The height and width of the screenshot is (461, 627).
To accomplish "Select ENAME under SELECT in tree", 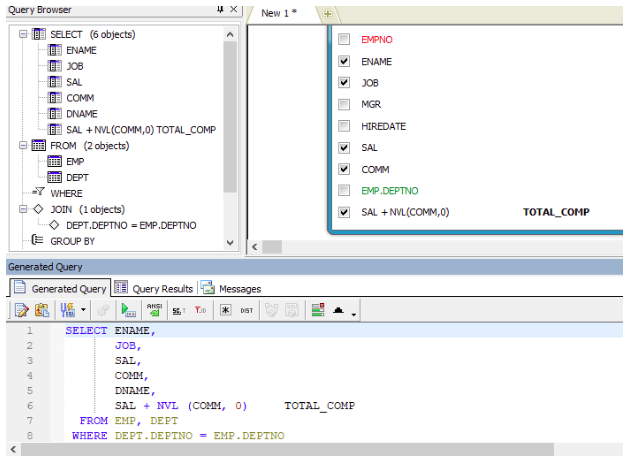I will coord(81,50).
